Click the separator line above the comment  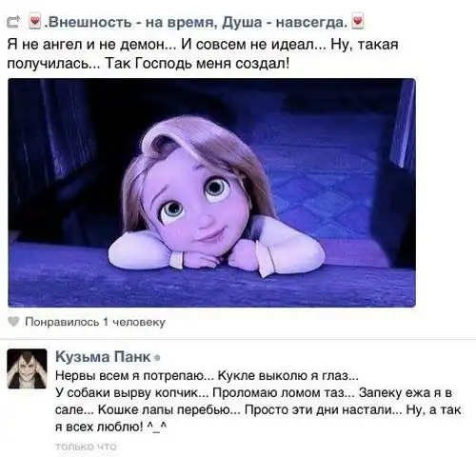(238, 339)
